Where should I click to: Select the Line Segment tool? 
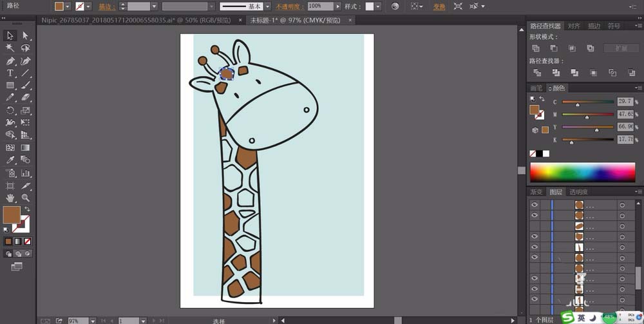tap(26, 73)
